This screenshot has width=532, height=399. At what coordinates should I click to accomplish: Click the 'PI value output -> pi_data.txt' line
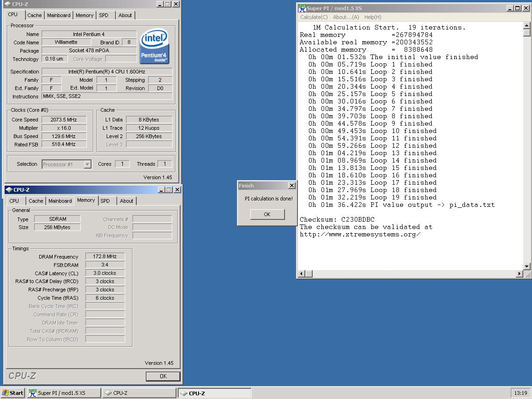[401, 205]
